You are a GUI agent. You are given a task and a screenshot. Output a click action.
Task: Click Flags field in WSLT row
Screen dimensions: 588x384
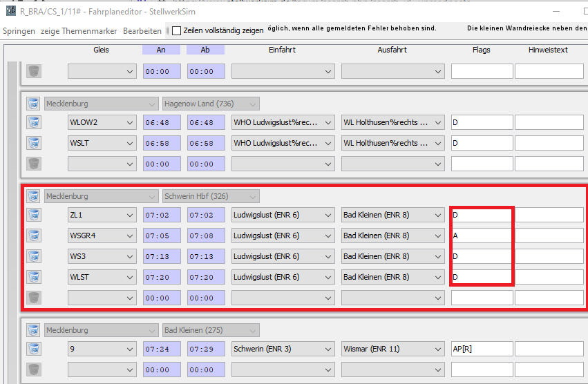click(482, 143)
